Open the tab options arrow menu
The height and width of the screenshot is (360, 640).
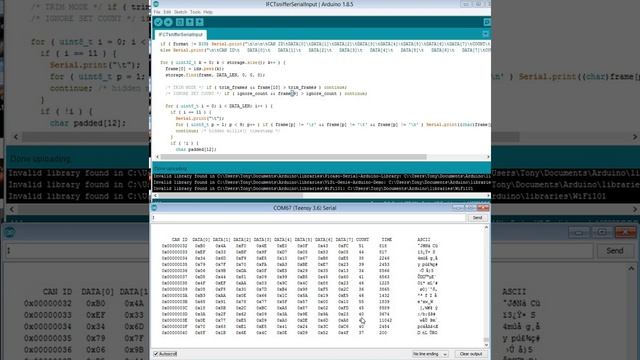pyautogui.click(x=486, y=34)
